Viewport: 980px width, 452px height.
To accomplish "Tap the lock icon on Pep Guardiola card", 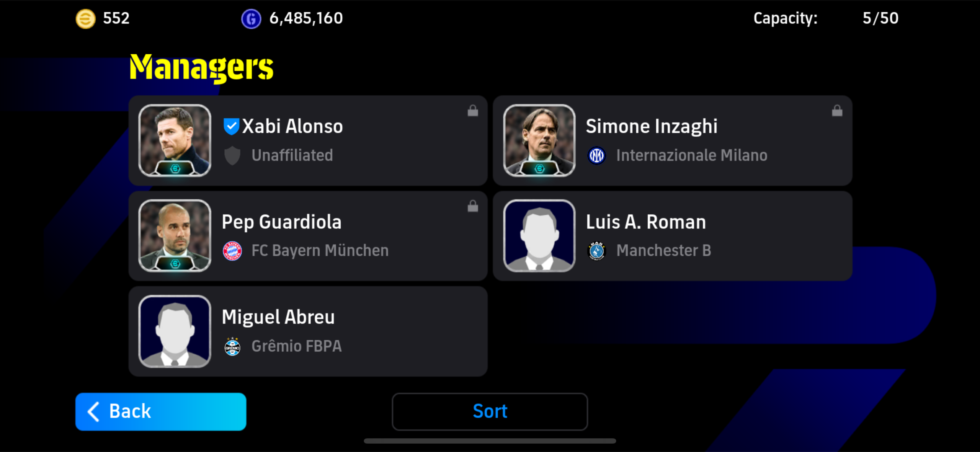I will point(473,206).
